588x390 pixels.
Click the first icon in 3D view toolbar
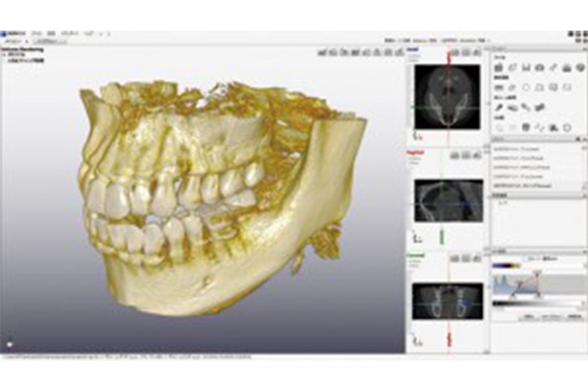click(x=321, y=52)
